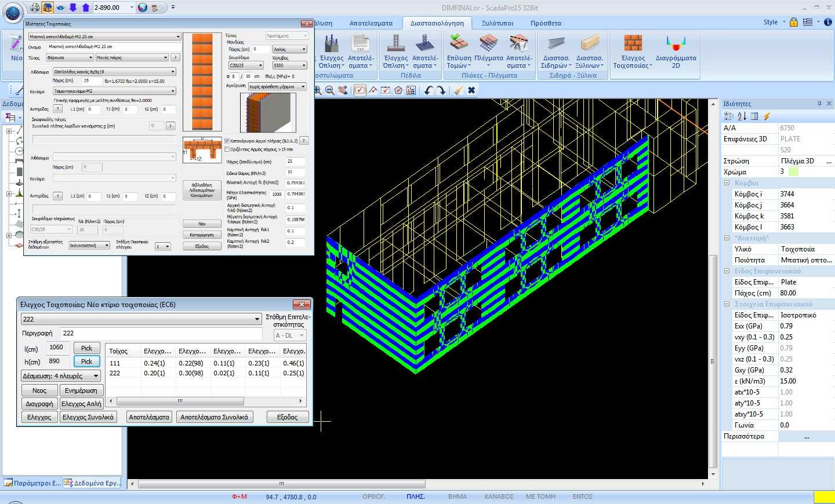Click the X delete icon in toolbar
This screenshot has width=835, height=504.
click(x=471, y=90)
